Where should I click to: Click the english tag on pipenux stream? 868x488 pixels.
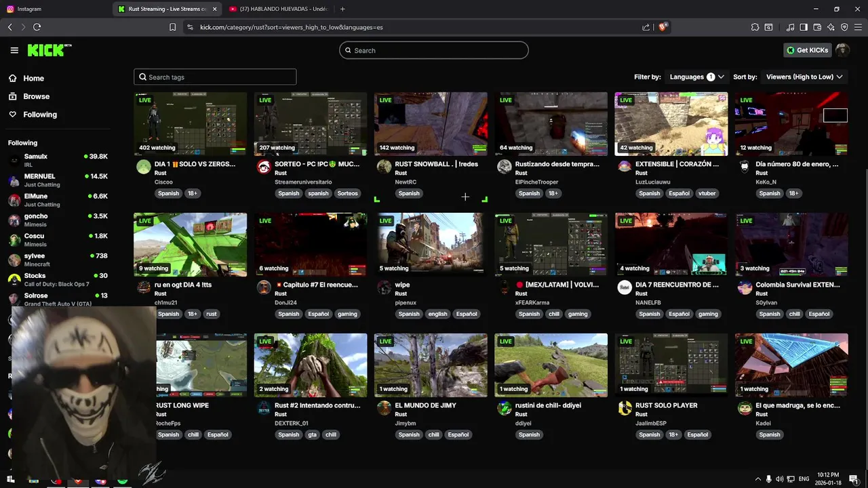(x=437, y=314)
